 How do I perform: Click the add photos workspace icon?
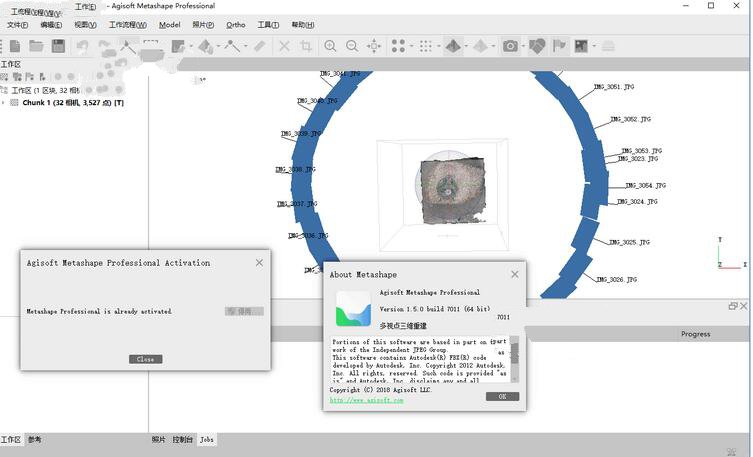tap(17, 77)
